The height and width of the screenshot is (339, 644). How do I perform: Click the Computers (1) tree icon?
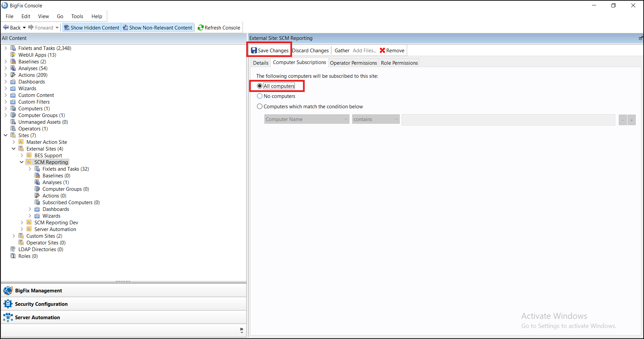coord(13,108)
